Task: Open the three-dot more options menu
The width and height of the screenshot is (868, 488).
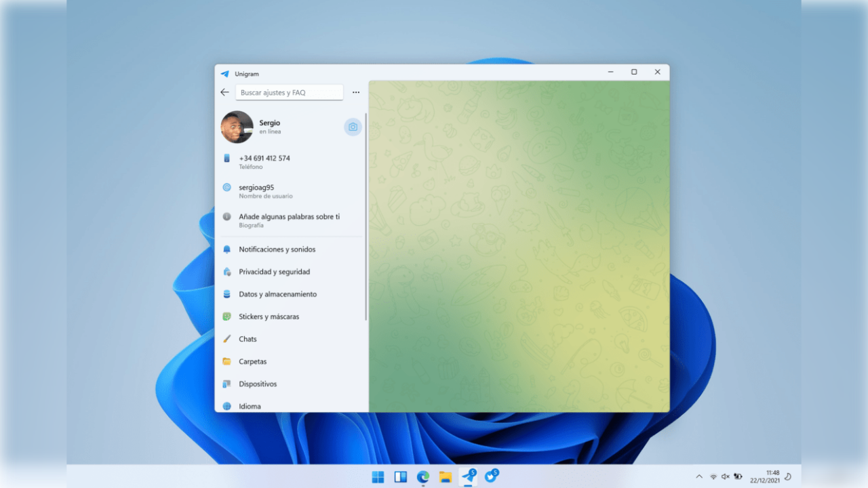Action: pos(356,92)
